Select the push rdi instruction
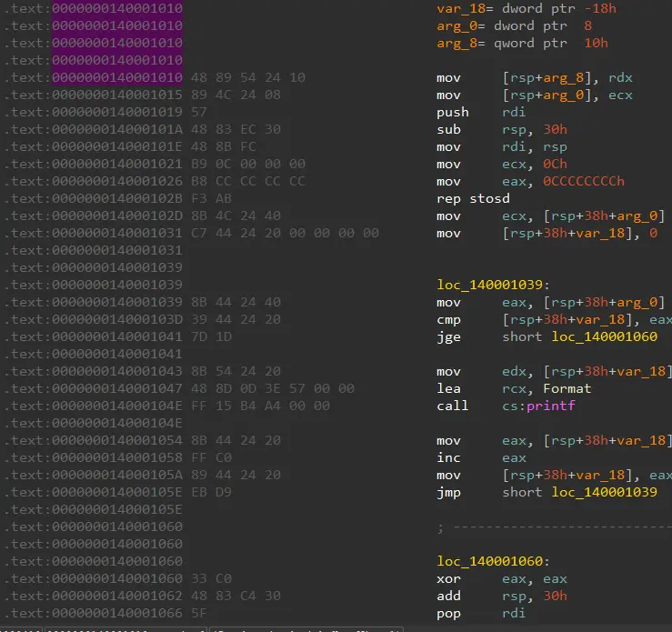The height and width of the screenshot is (632, 672). tap(481, 112)
